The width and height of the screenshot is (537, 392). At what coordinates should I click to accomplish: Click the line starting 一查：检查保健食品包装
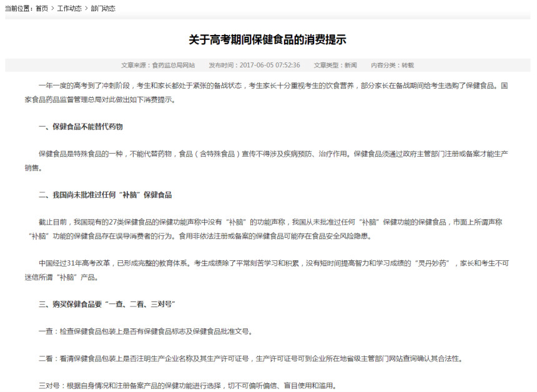point(146,331)
